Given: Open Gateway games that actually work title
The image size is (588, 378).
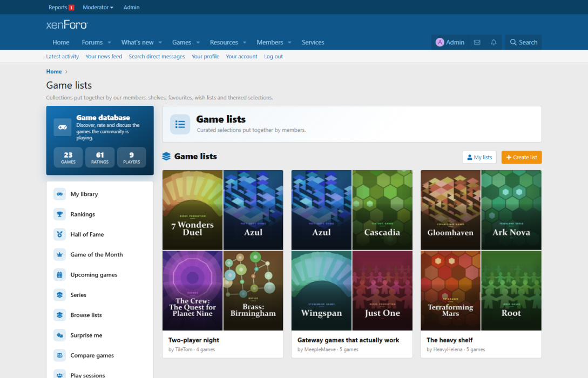Looking at the screenshot, I should (x=348, y=340).
